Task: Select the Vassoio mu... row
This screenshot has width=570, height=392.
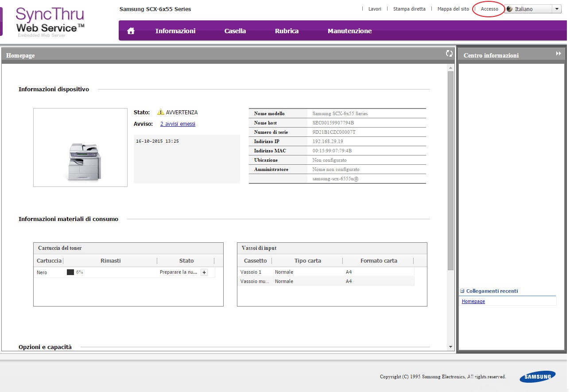Action: (x=326, y=281)
